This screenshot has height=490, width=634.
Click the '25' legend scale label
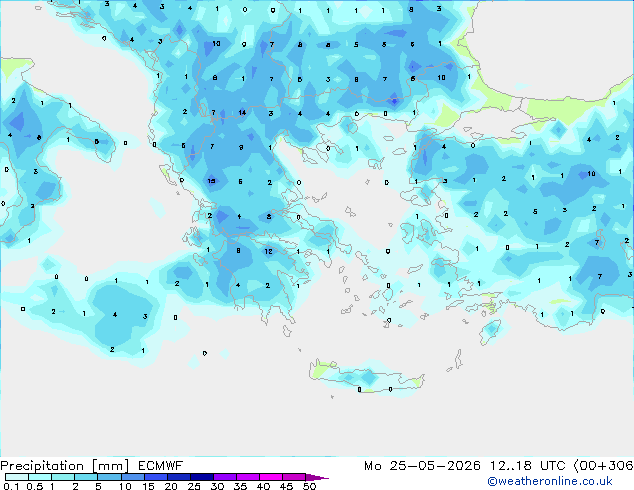click(194, 486)
